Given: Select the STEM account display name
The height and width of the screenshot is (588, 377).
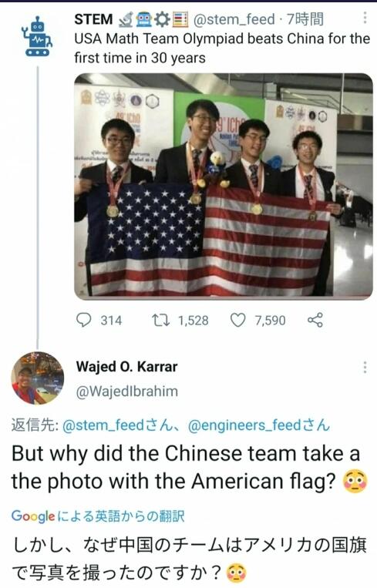Looking at the screenshot, I should click(93, 19).
